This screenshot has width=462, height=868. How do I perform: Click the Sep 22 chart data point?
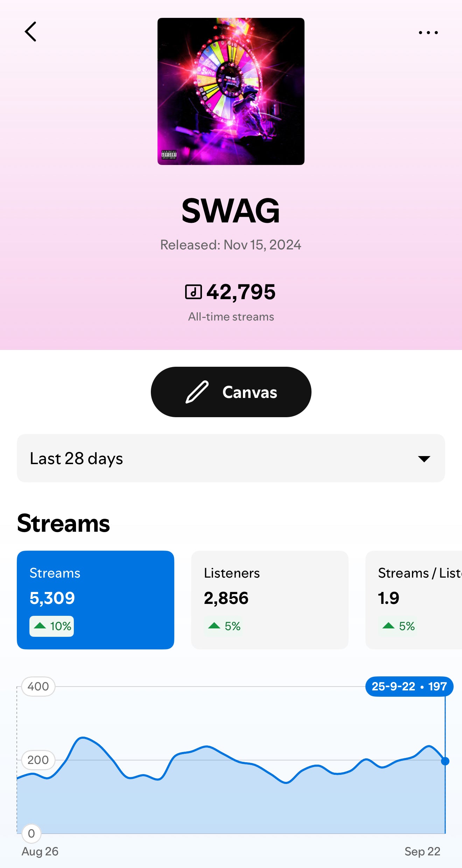click(x=445, y=761)
